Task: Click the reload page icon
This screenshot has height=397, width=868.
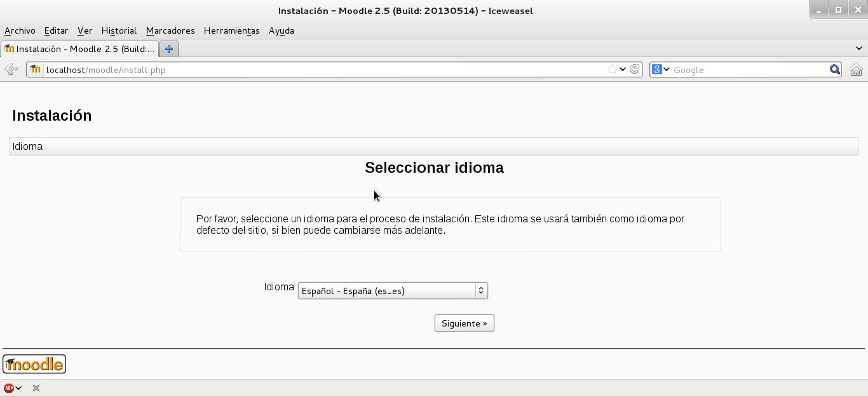Action: [x=634, y=70]
